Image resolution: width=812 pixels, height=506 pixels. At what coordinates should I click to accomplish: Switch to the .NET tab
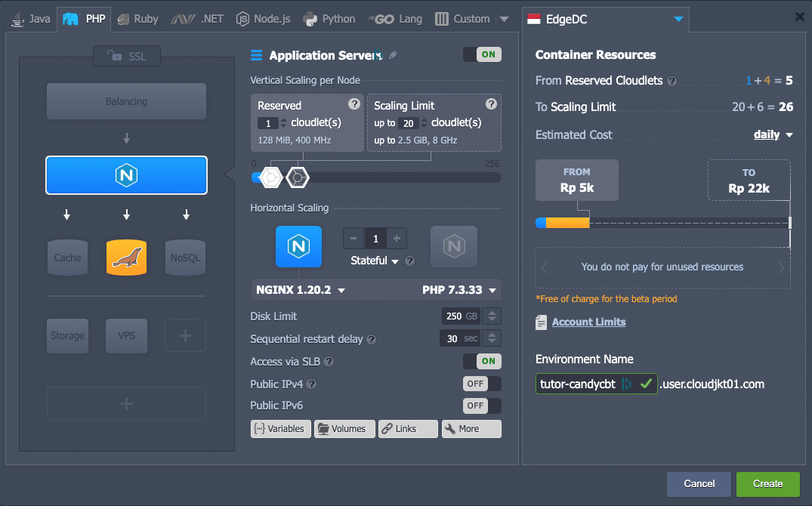pyautogui.click(x=197, y=19)
